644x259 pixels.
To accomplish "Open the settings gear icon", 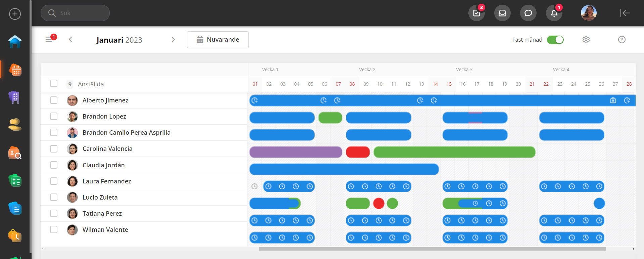I will [x=586, y=40].
